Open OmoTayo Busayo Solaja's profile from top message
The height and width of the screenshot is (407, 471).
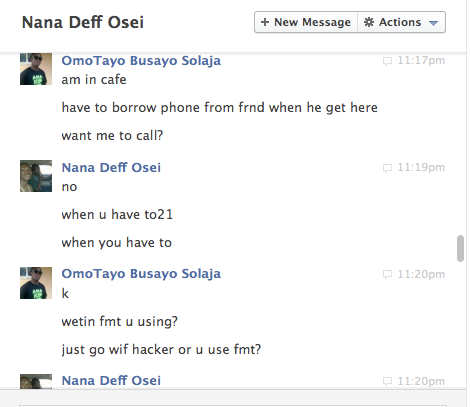[x=141, y=61]
